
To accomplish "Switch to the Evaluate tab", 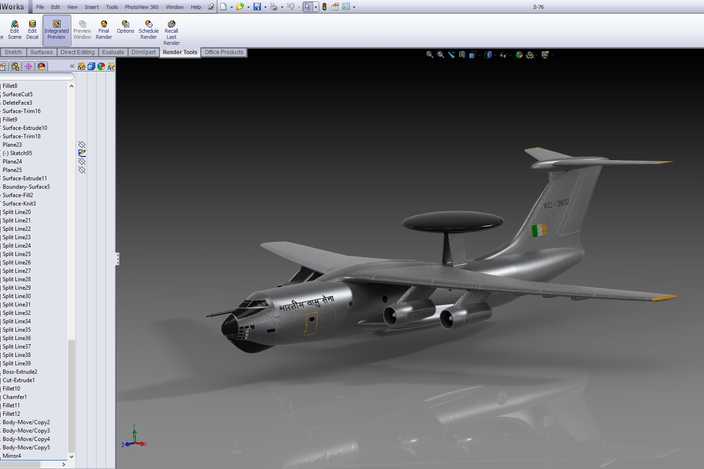I will point(113,52).
